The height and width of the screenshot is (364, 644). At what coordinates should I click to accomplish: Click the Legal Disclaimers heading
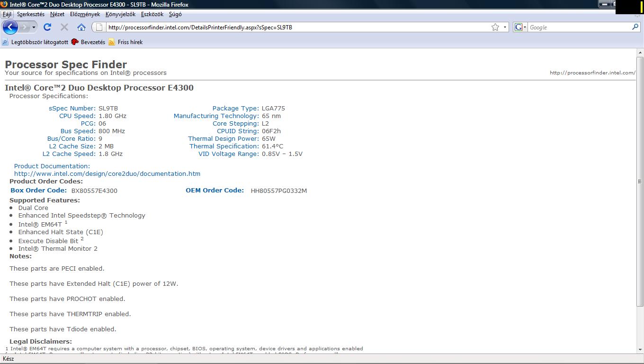point(41,341)
